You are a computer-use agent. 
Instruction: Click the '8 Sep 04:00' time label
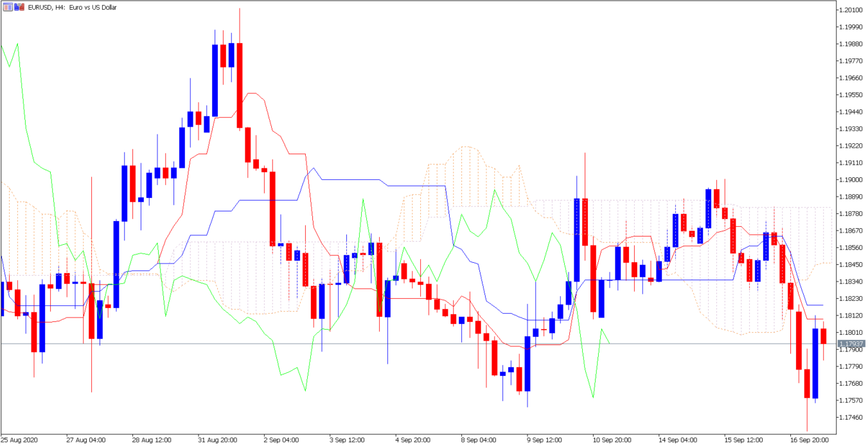[x=479, y=440]
